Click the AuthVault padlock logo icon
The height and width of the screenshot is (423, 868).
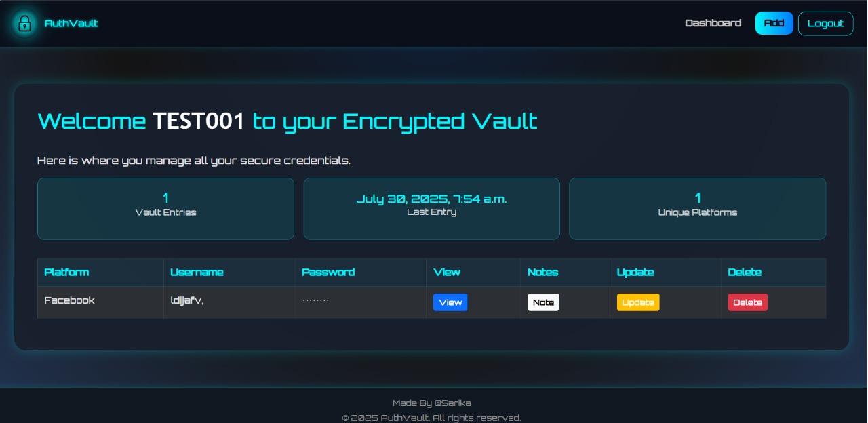point(24,23)
